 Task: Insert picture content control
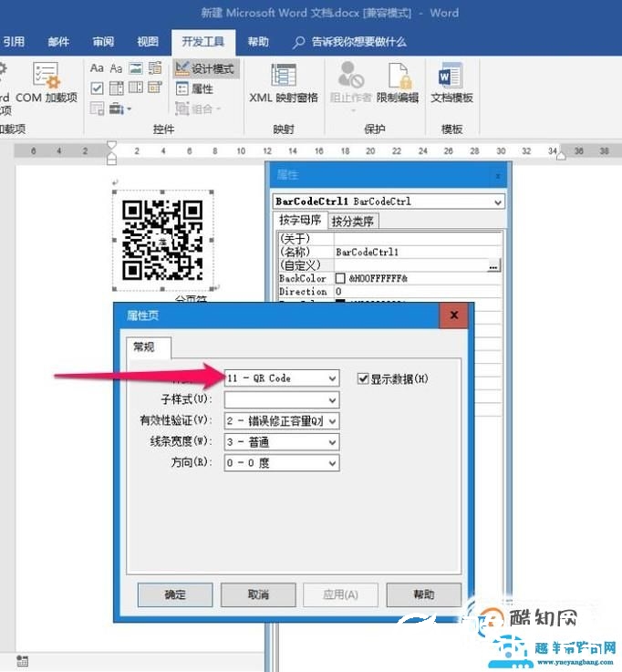pyautogui.click(x=136, y=68)
